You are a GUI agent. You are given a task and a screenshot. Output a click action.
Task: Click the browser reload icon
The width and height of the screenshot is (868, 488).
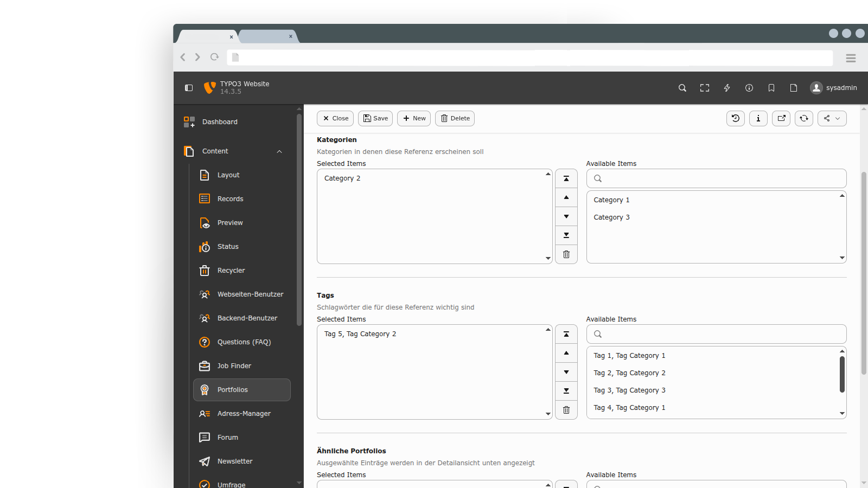point(215,57)
